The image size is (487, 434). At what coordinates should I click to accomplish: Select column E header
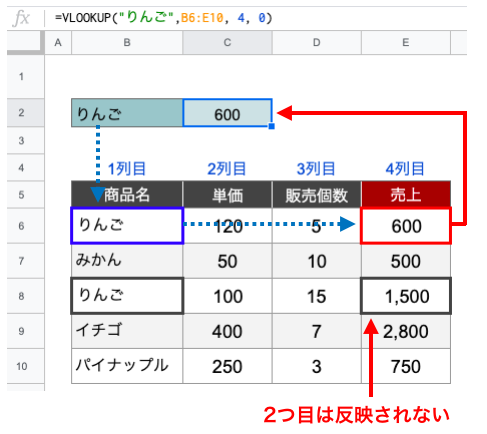pyautogui.click(x=406, y=42)
